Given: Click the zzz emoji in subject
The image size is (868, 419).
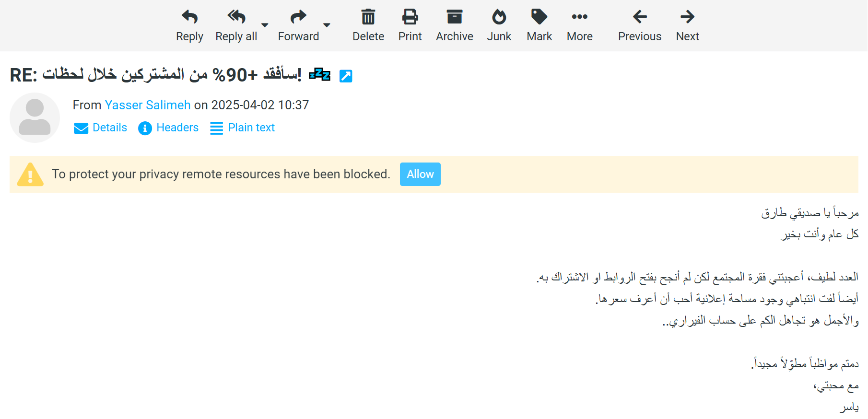Looking at the screenshot, I should 320,74.
